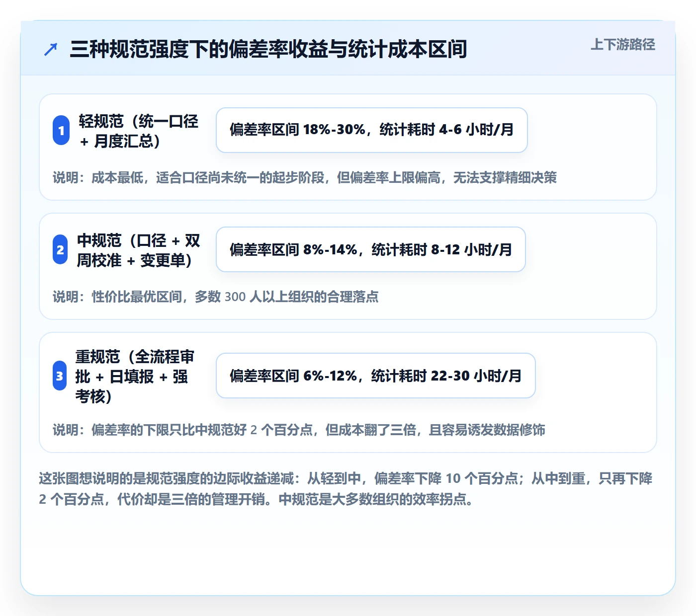Select the 中规范（口径 + 双周校准 + 变更单）heading

138,250
